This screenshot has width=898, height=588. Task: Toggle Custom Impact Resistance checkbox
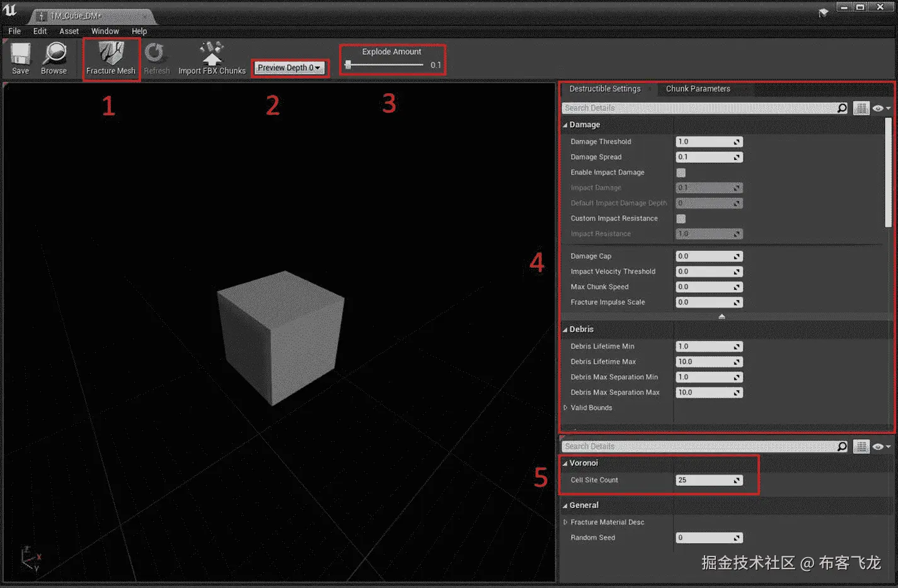point(681,219)
